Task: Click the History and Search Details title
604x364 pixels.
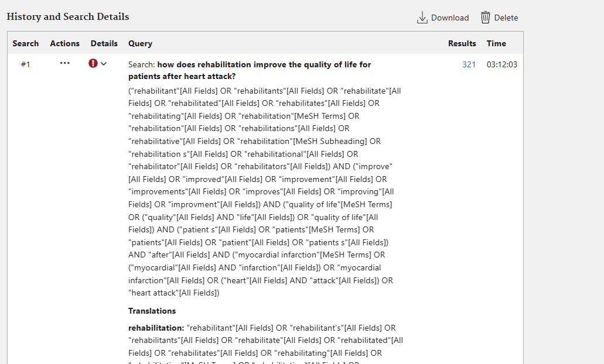Action: point(68,16)
